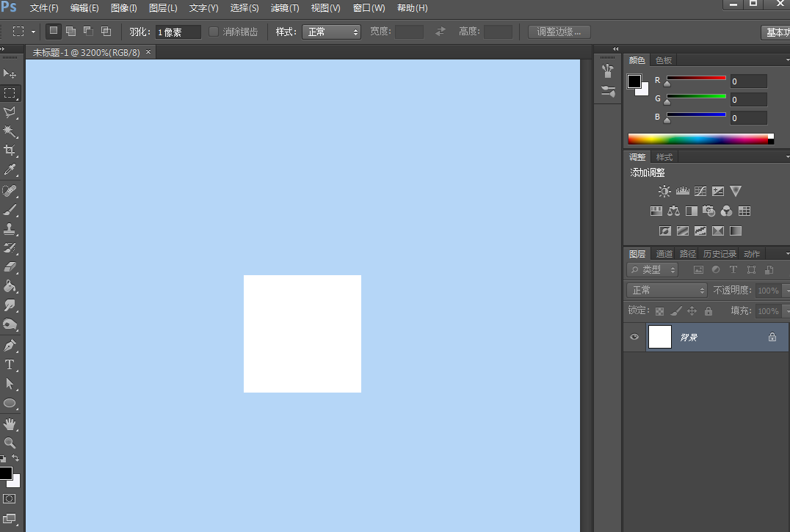Viewport: 790px width, 532px height.
Task: Swap foreground and background colors icon
Action: [x=15, y=458]
